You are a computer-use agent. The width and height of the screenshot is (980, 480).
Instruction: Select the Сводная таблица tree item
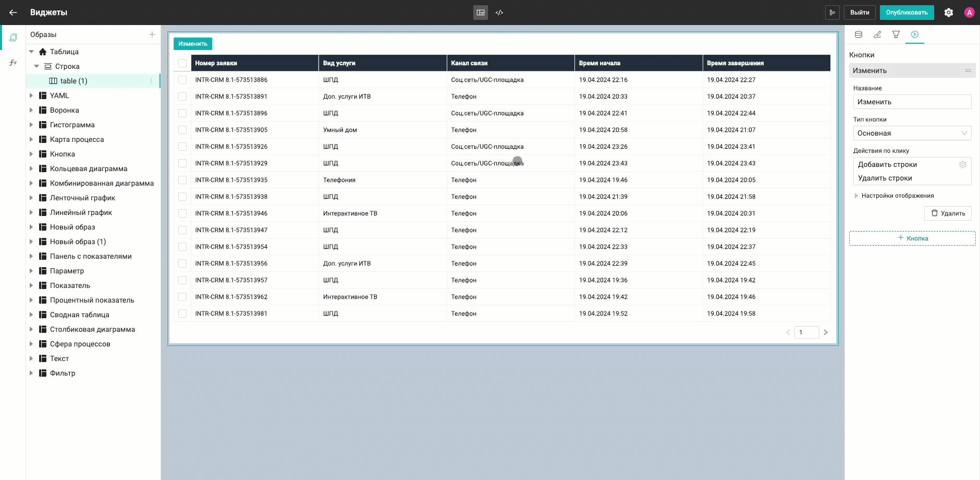point(79,315)
